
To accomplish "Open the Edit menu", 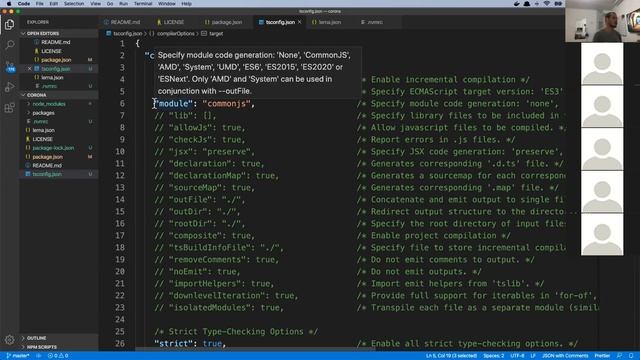I will pyautogui.click(x=53, y=4).
